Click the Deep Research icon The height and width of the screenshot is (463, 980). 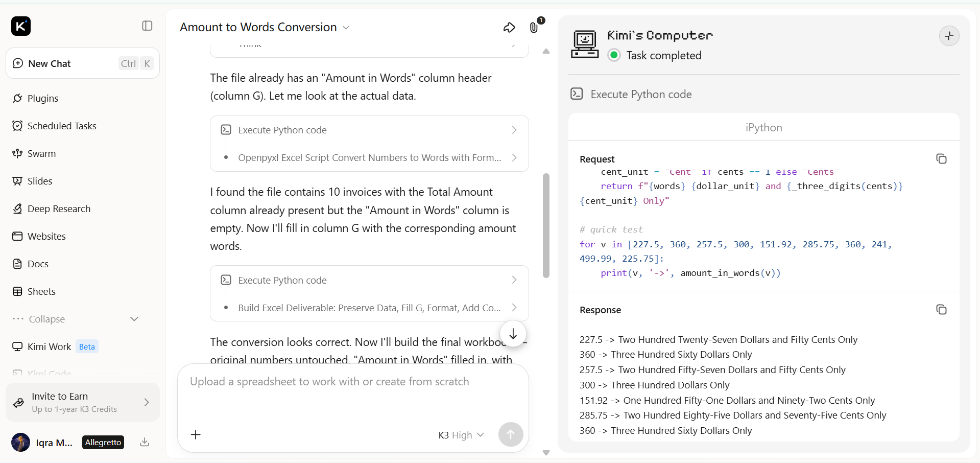pyautogui.click(x=17, y=209)
